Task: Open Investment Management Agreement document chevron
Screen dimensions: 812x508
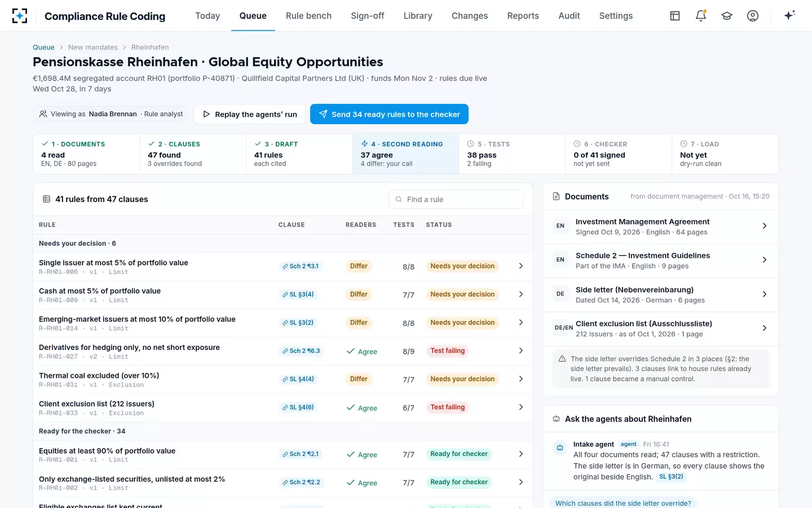Action: coord(765,226)
